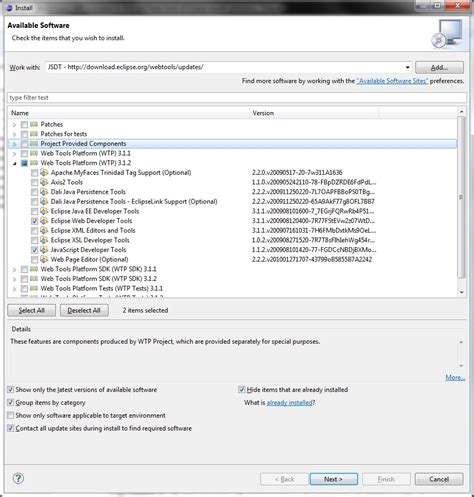Toggle Hide items that are already installed

(x=242, y=390)
